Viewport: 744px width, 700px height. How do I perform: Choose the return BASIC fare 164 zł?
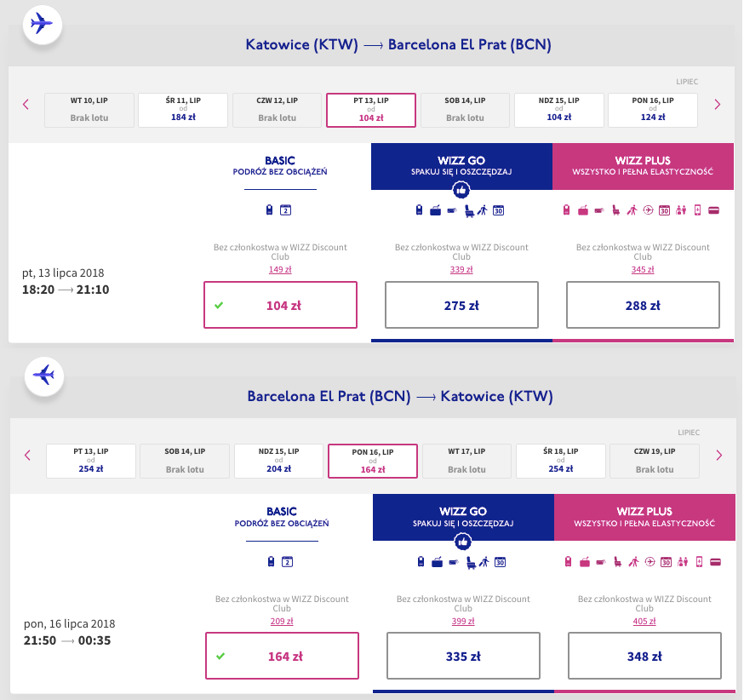(283, 656)
